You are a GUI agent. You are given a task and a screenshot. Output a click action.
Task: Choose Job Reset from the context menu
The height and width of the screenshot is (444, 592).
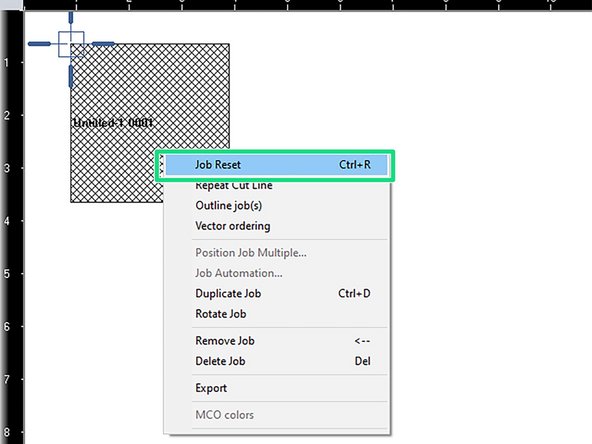276,165
